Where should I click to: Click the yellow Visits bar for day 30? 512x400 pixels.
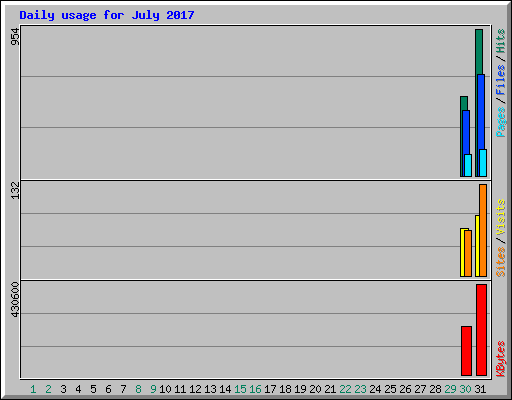click(462, 252)
